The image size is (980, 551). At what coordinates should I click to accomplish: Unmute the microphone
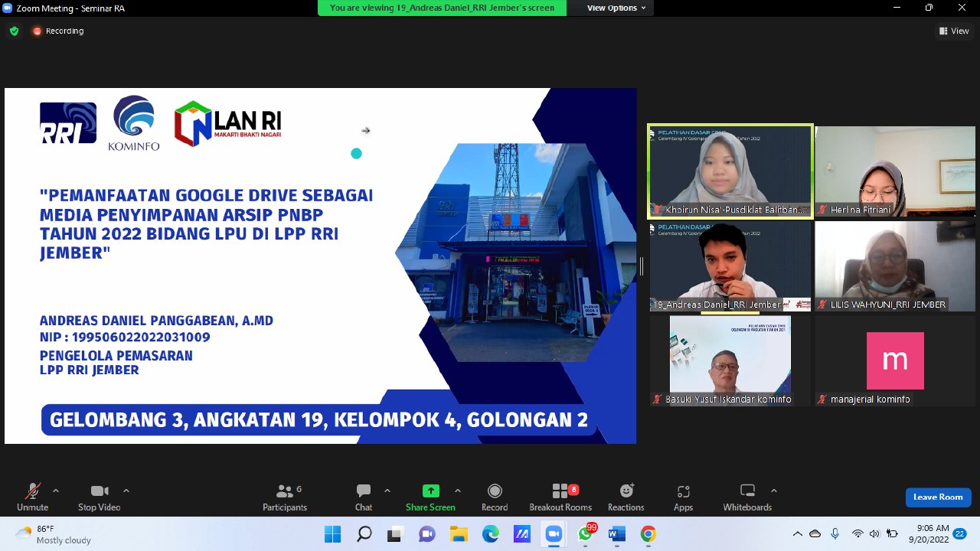tap(32, 497)
